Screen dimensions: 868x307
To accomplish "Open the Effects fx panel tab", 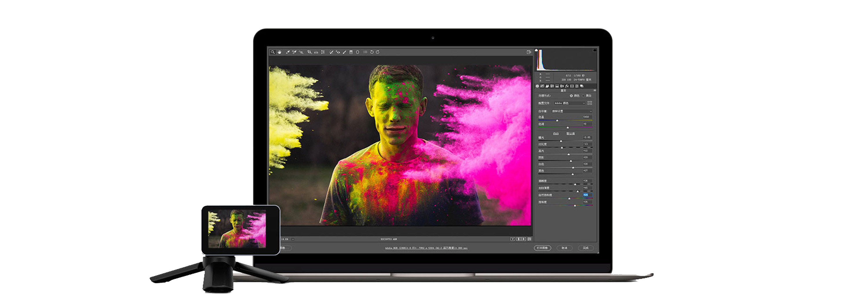I will [567, 86].
